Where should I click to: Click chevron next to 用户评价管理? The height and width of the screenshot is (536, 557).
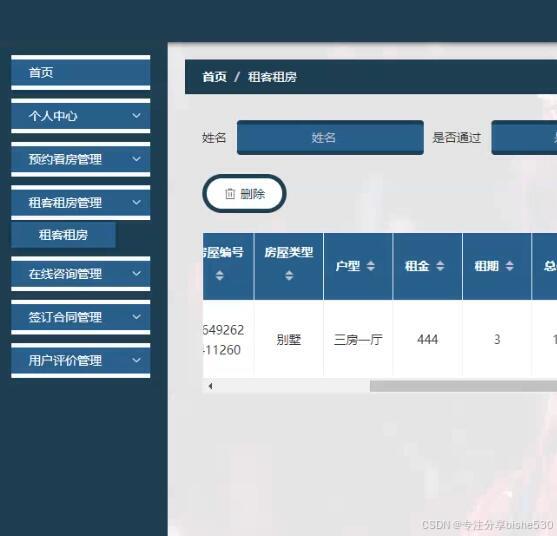click(136, 360)
